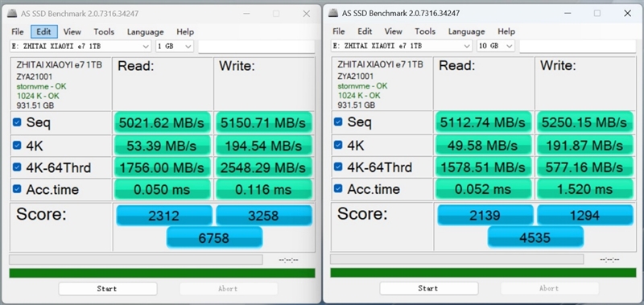Click 4K-64Thrd read result 1578.51 MB/s
This screenshot has width=644, height=305.
484,167
